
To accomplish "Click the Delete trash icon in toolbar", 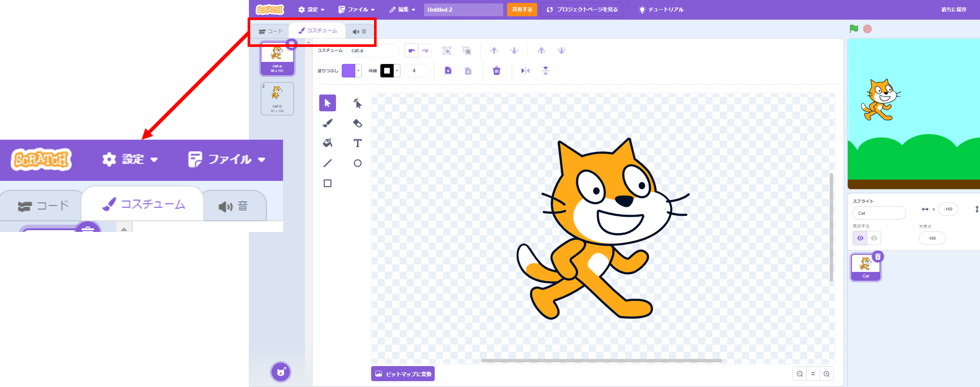I will coord(496,71).
